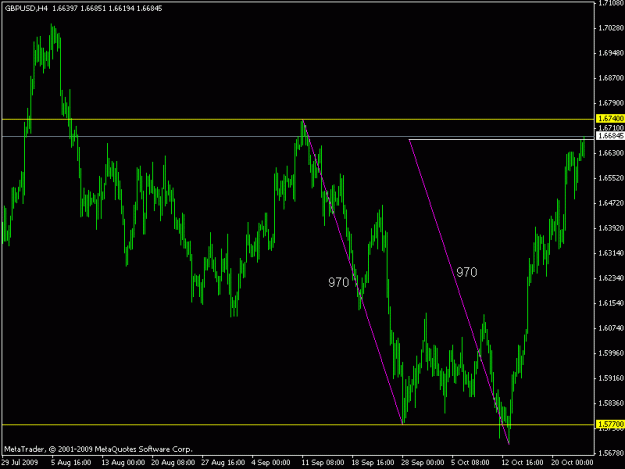Screen dimensions: 625x469
Task: Click the 1.59960 price axis label
Action: pos(611,353)
